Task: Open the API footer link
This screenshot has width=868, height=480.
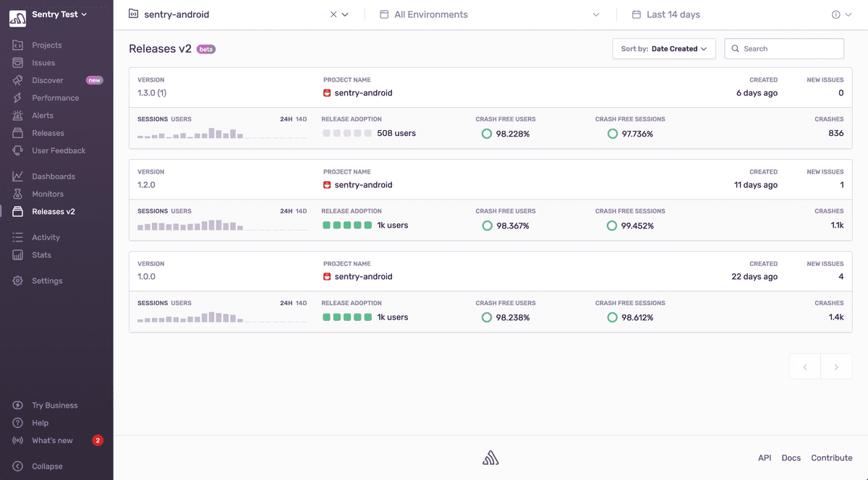Action: coord(765,458)
